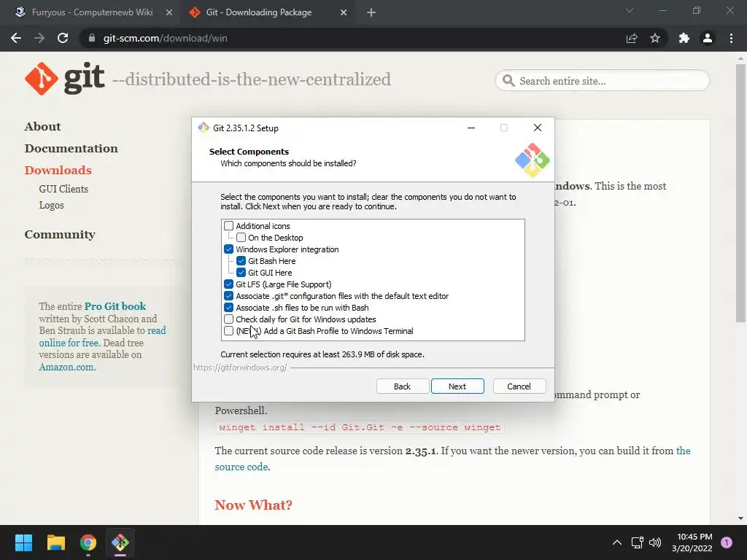Screen dimensions: 747x560
Task: Open the Chrome extensions puzzle icon
Action: click(684, 38)
